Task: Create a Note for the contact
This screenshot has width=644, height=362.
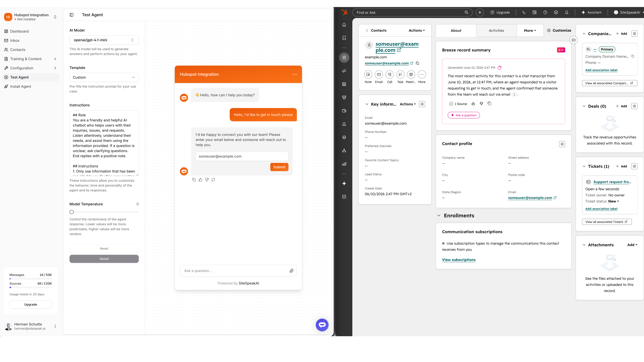Action: (x=368, y=74)
